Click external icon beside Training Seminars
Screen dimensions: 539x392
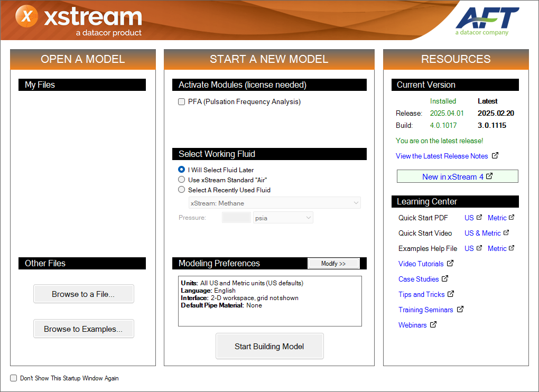click(x=460, y=309)
